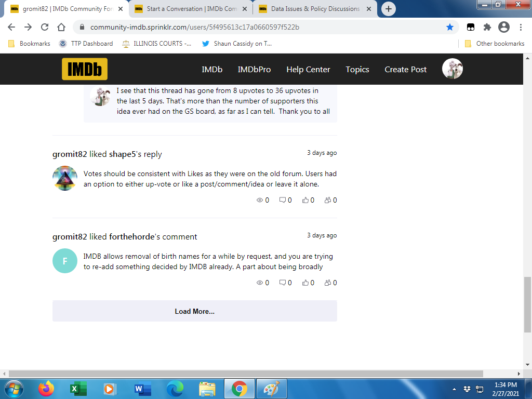Viewport: 532px width, 399px height.
Task: Click the views eye icon on shape5's reply
Action: [x=260, y=200]
